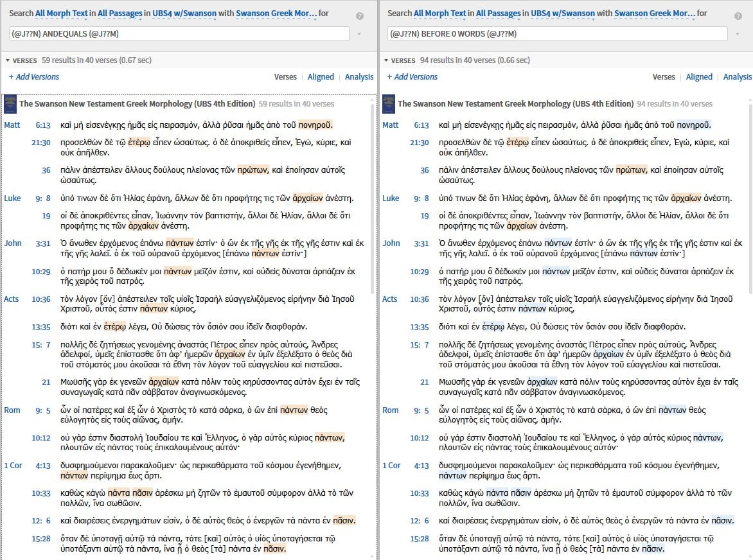Switch to Aligned view in right panel
This screenshot has width=753, height=560.
click(x=699, y=77)
